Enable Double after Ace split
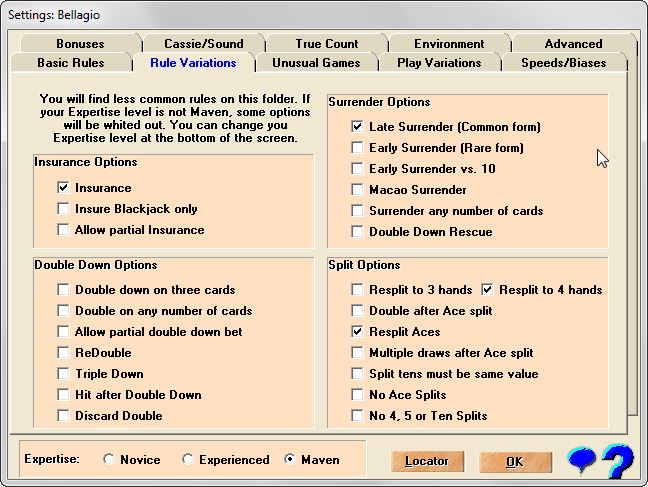Viewport: 648px width, 487px height. [x=357, y=310]
